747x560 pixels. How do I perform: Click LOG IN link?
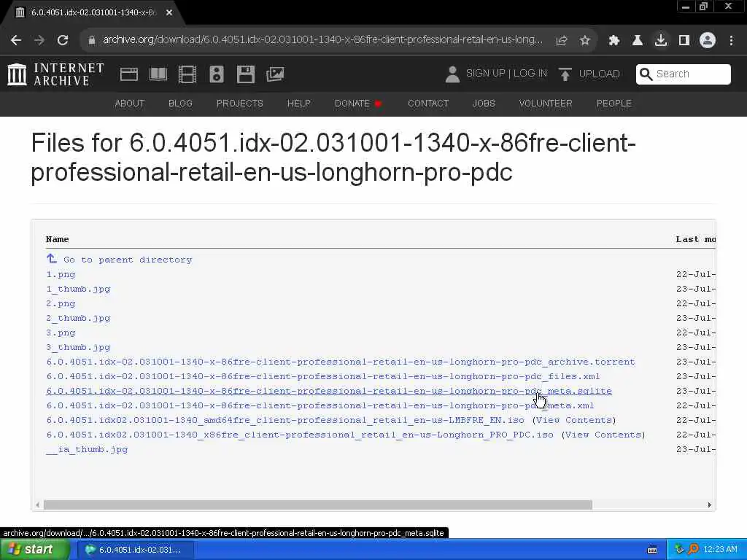coord(530,74)
